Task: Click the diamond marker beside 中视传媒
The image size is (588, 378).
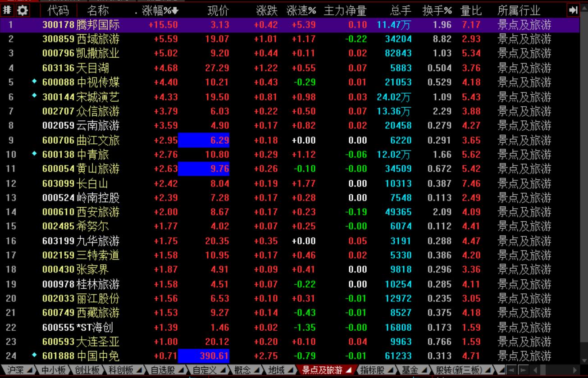Action: point(34,82)
